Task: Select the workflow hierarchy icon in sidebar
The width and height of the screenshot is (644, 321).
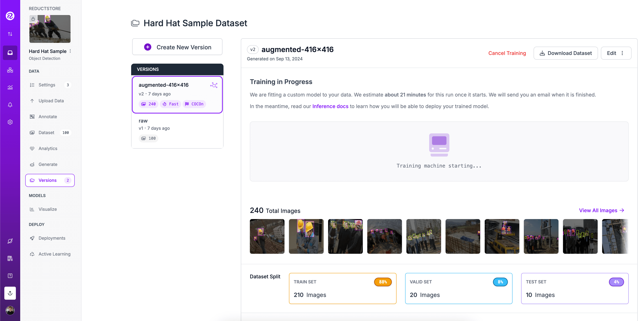Action: pyautogui.click(x=10, y=70)
